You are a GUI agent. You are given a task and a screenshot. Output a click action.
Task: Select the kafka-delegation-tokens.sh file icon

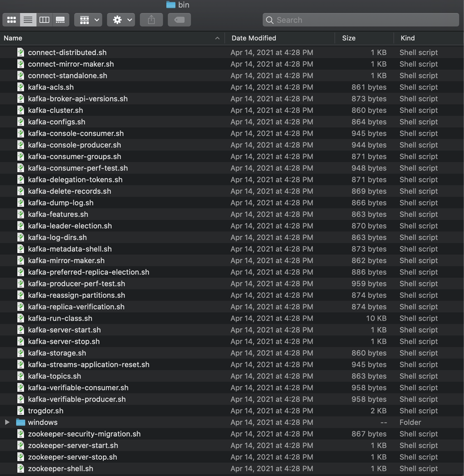tap(21, 180)
